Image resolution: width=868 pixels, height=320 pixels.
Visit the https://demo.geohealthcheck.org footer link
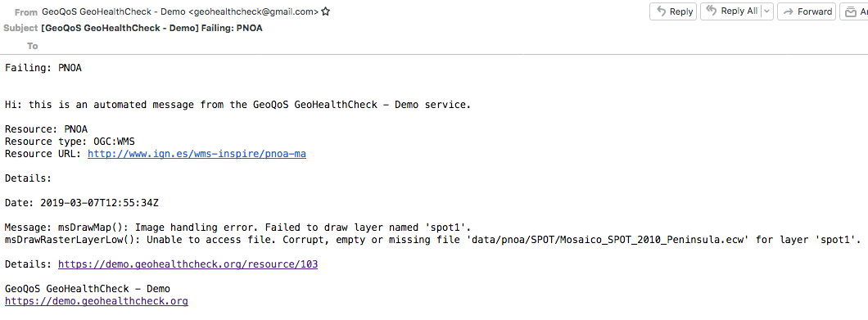click(97, 301)
